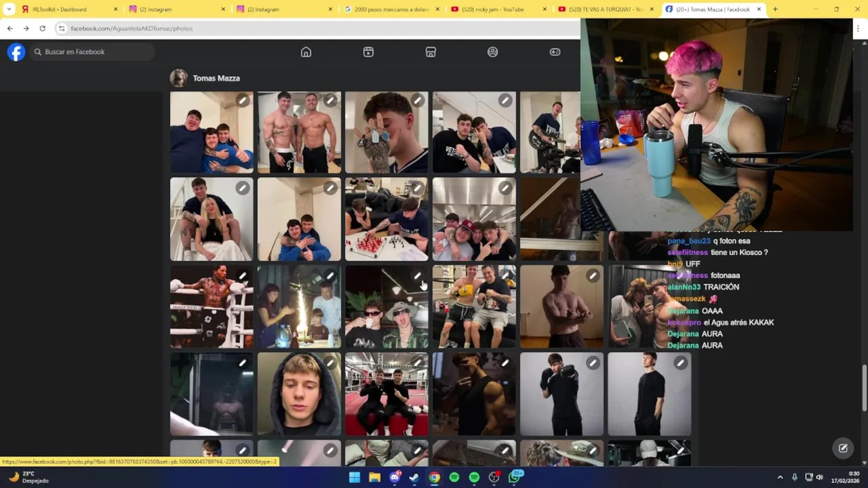Open the boxer in ring photo

[x=212, y=306]
